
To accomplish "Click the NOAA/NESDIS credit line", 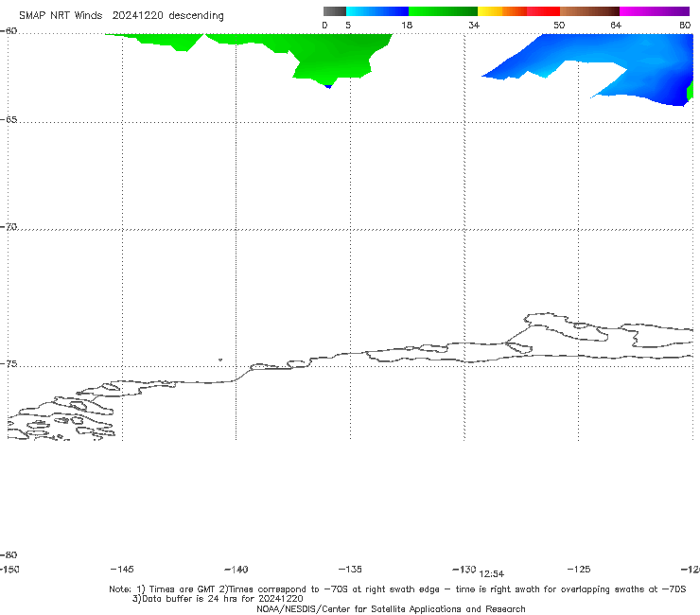I will click(x=391, y=609).
